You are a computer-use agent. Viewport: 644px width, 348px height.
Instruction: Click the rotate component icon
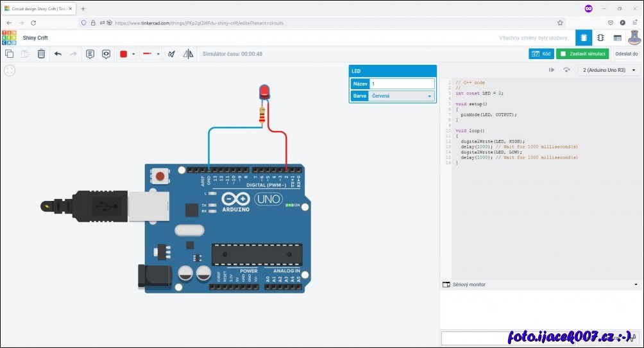coord(171,54)
